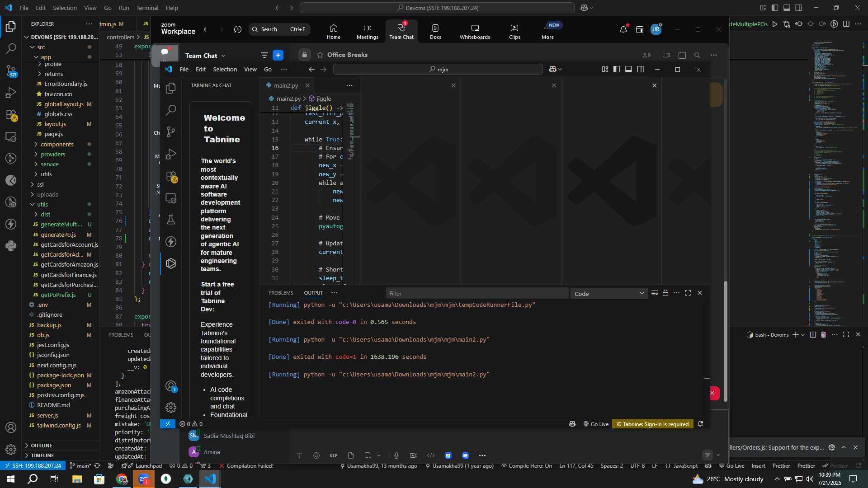The height and width of the screenshot is (488, 868).
Task: Open the Meetings tab in Zoom Workplace
Action: [x=367, y=32]
